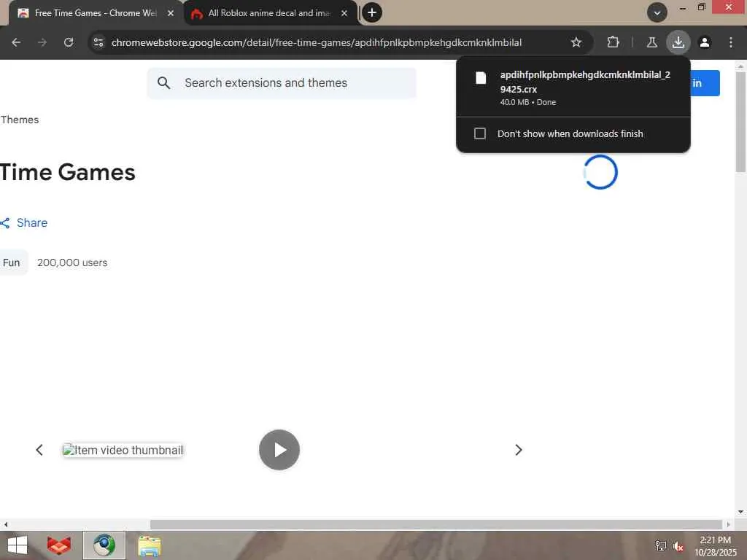Click the muted volume tray icon
This screenshot has width=747, height=560.
pyautogui.click(x=678, y=546)
